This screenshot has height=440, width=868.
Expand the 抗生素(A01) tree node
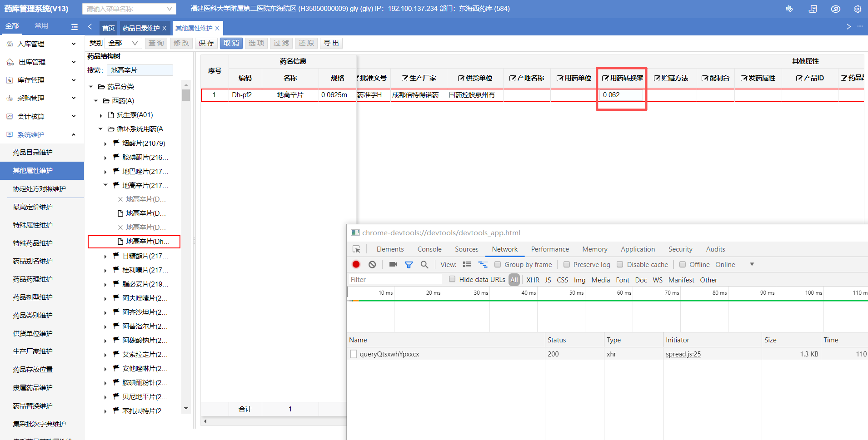[101, 115]
